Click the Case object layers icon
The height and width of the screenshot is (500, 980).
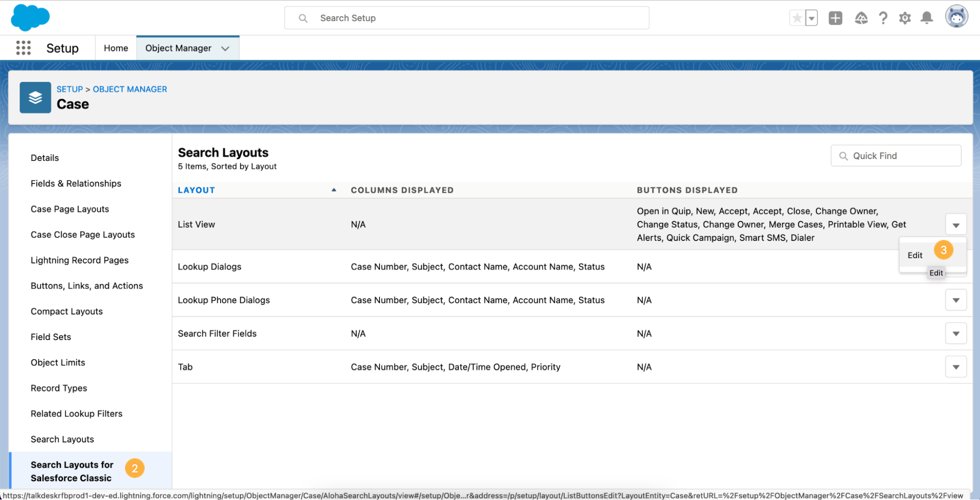pyautogui.click(x=35, y=97)
